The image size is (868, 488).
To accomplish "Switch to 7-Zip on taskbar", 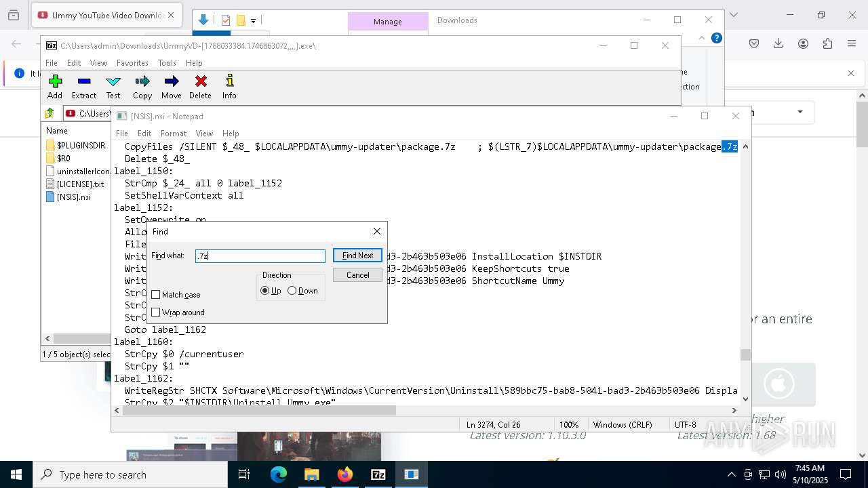I will [x=378, y=474].
